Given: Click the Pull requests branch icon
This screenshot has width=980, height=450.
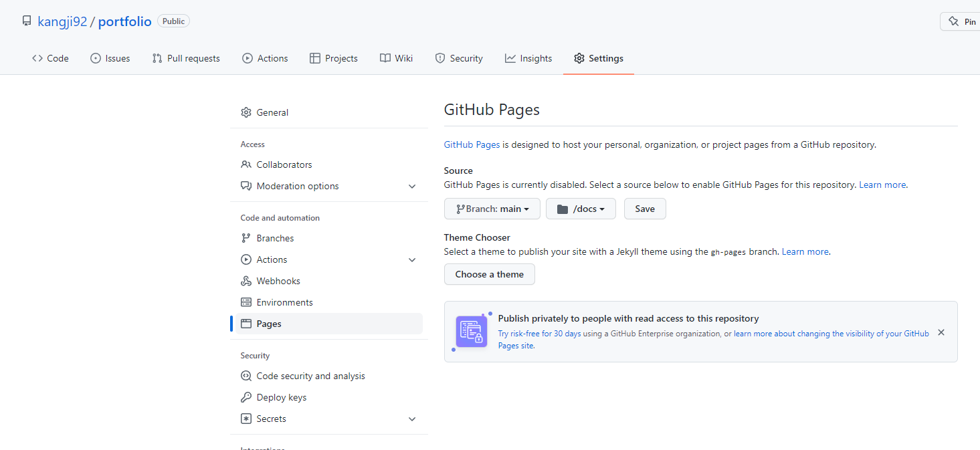Looking at the screenshot, I should click(157, 58).
